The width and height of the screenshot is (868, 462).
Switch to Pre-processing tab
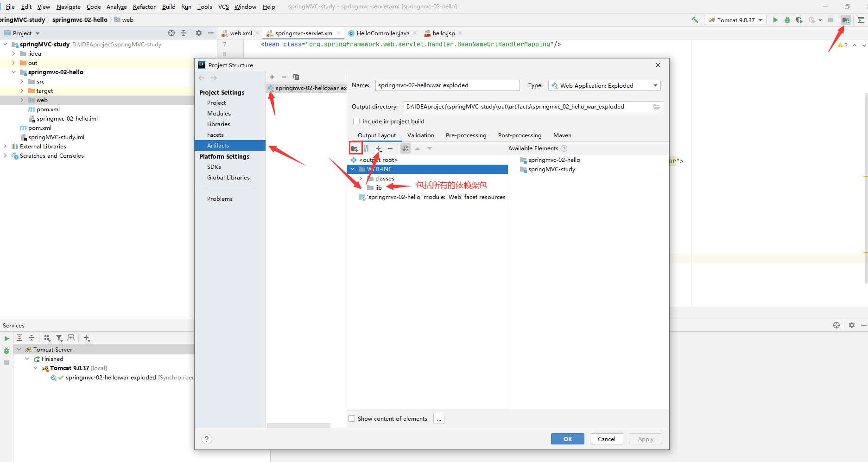(x=466, y=135)
